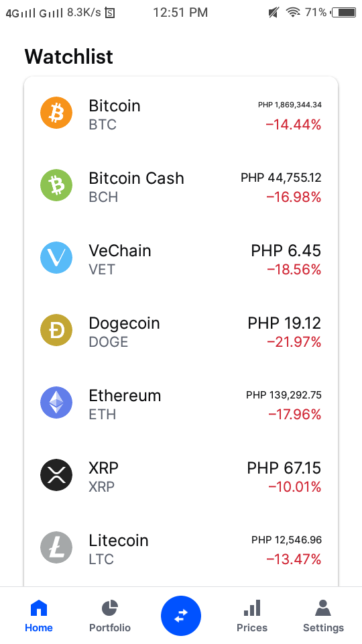This screenshot has height=644, width=362.
Task: Tap the blue VeChain logo icon
Action: 56,258
